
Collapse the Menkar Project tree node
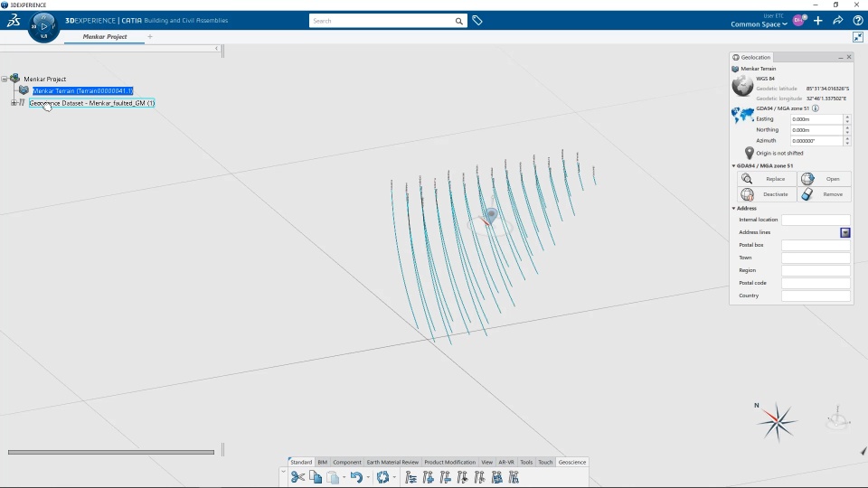(x=5, y=80)
